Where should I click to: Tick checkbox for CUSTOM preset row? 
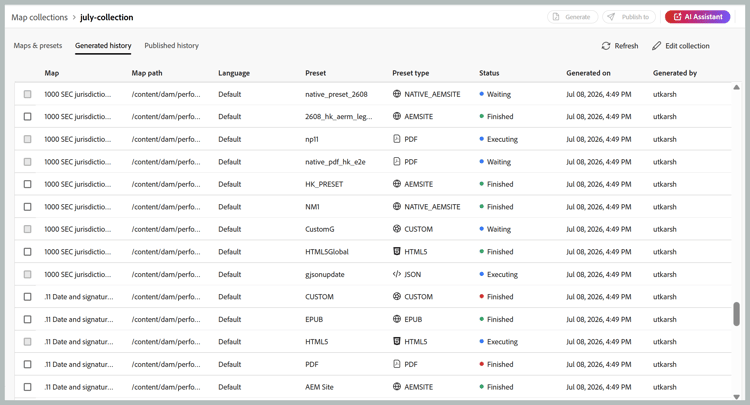pos(28,297)
